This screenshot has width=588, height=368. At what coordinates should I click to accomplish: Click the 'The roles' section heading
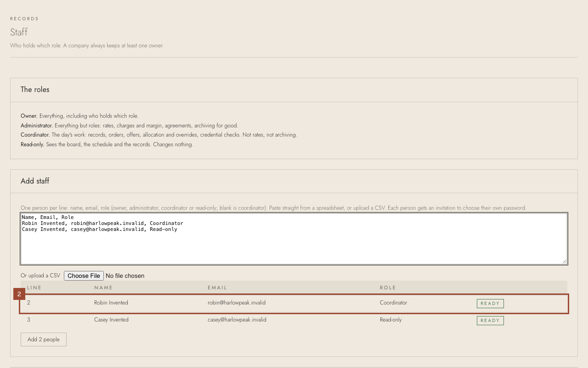click(35, 90)
